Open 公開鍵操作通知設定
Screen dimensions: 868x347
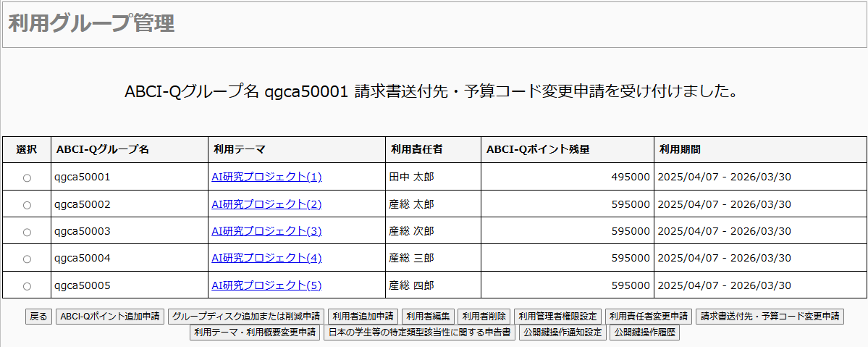[x=562, y=333]
